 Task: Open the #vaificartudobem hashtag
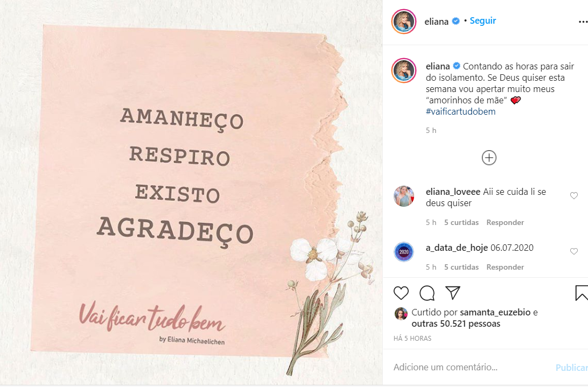460,111
